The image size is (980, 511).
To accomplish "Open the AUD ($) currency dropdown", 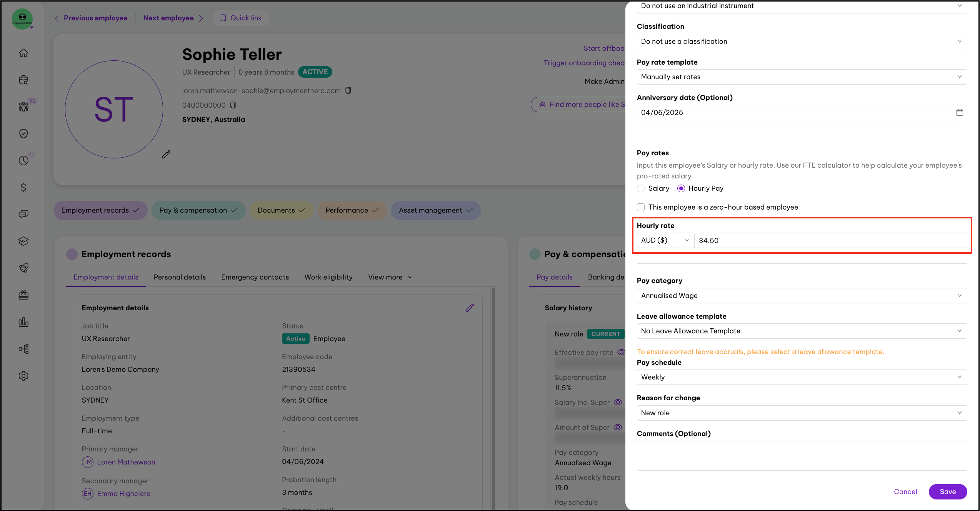I will pyautogui.click(x=665, y=240).
